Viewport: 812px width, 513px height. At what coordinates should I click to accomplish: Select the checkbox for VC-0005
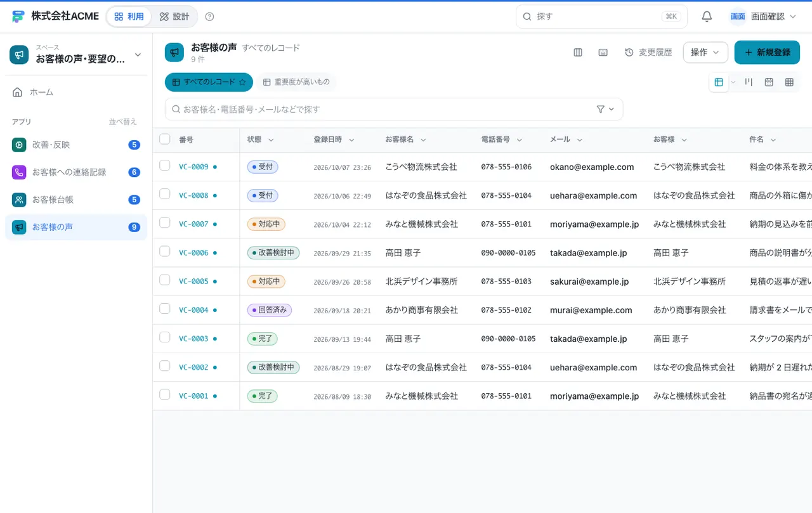[165, 280]
